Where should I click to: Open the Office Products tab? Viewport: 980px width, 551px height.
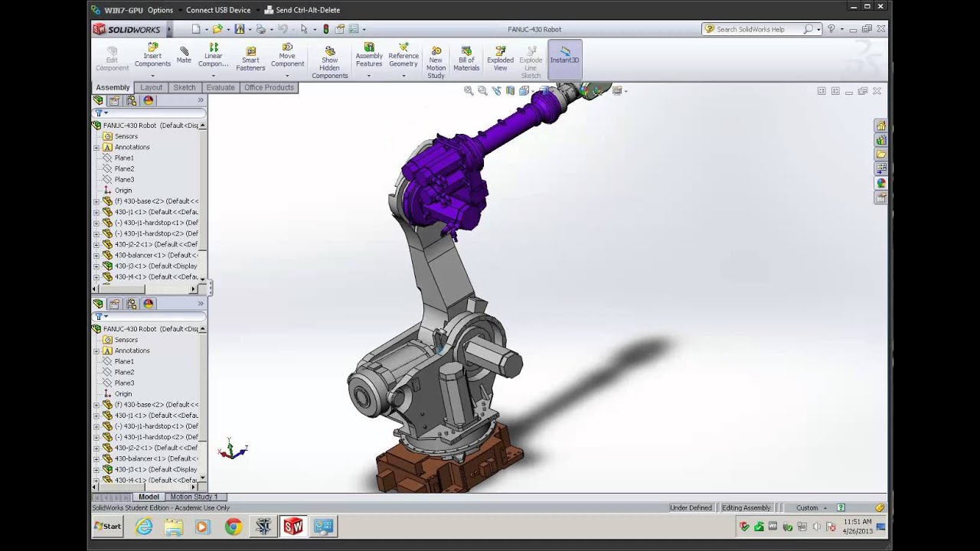[x=269, y=87]
